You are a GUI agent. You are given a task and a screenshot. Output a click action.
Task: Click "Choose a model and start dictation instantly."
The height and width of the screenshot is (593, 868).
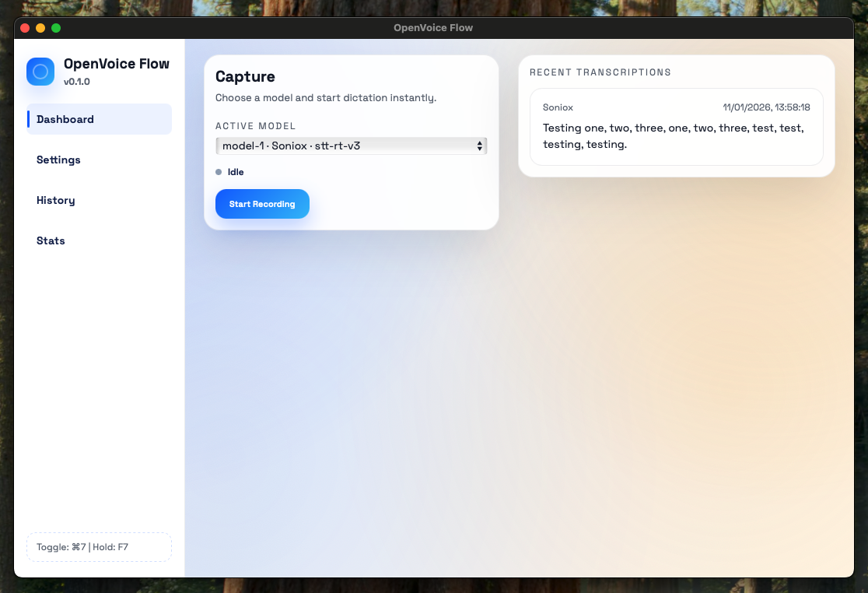tap(325, 97)
